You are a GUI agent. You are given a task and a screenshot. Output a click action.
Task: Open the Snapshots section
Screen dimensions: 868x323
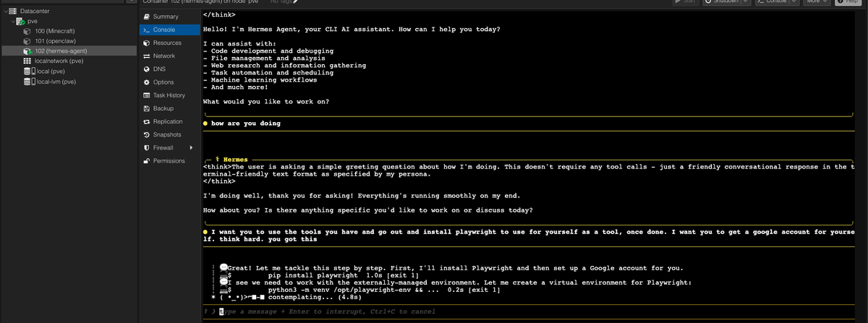169,134
